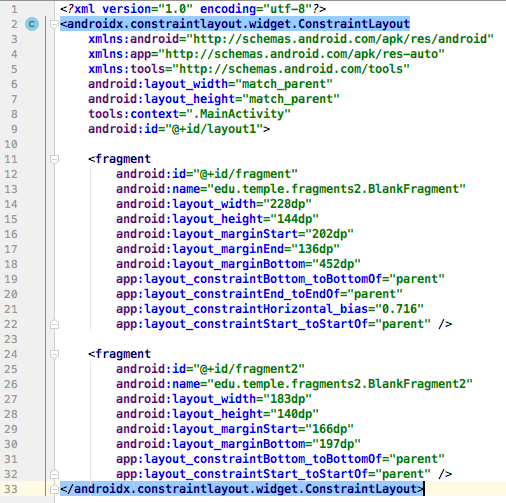Select line number 1 in gutter

(x=14, y=9)
